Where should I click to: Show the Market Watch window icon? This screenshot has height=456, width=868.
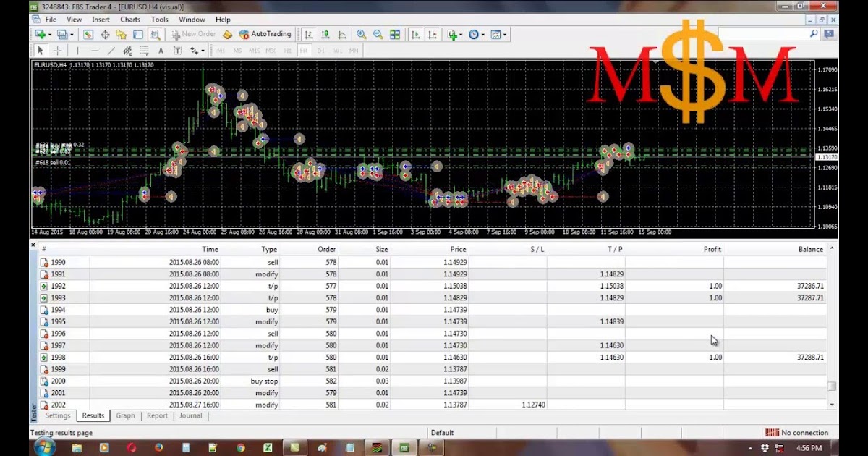pos(88,35)
